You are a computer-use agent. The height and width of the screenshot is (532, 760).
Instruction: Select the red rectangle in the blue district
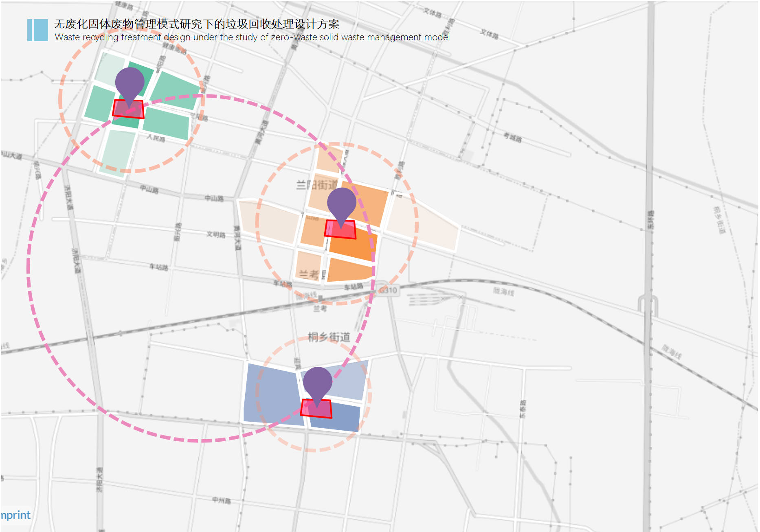pos(316,409)
